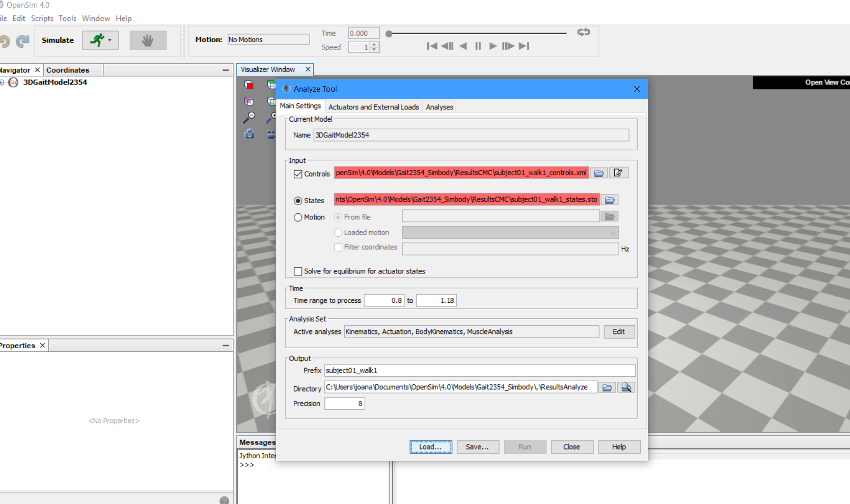
Task: Click the Time field showing 0.000
Action: pos(364,33)
